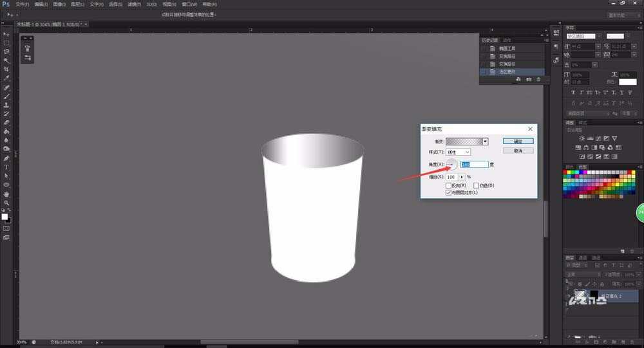Open the gradient preset picker dropdown

click(x=485, y=141)
